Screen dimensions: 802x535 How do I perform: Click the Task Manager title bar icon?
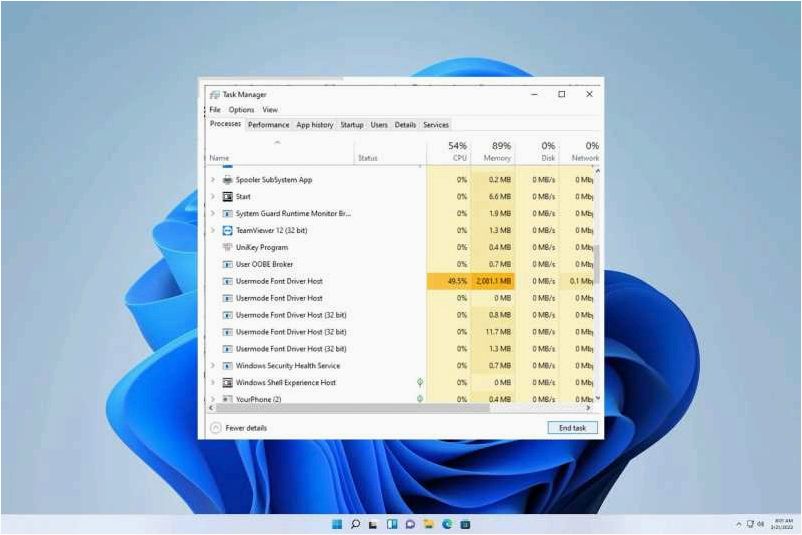coord(215,95)
